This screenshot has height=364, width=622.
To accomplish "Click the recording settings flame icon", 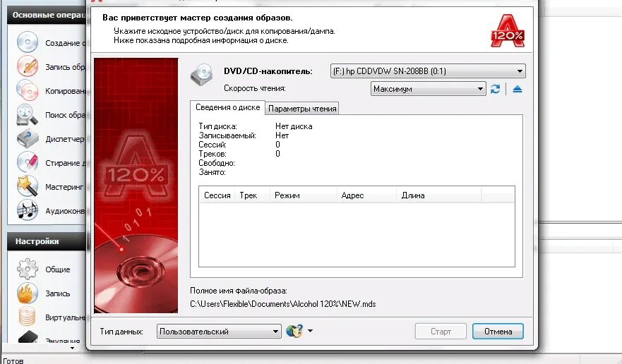I will [28, 293].
